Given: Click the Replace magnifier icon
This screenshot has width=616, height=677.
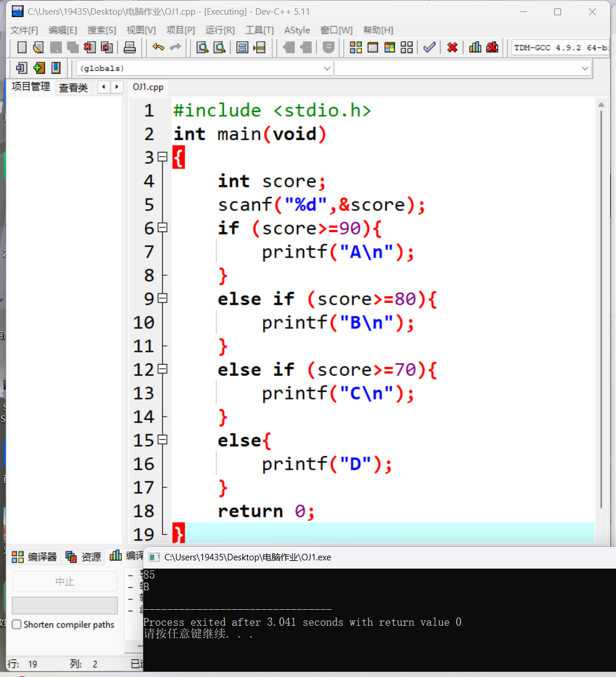Looking at the screenshot, I should point(219,47).
